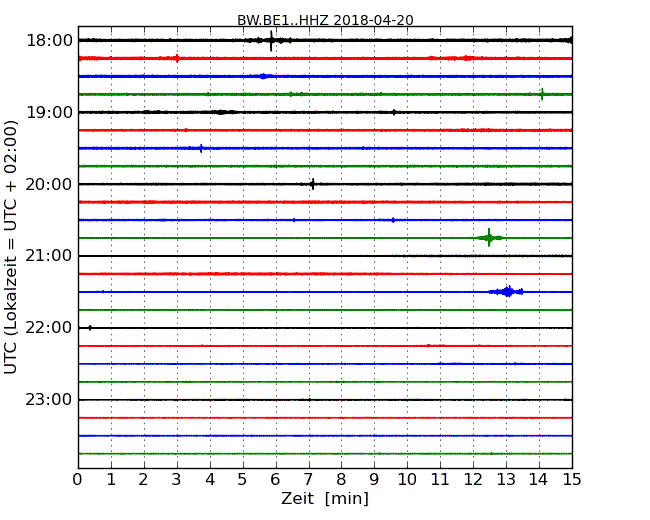Click the 18:00 time label
This screenshot has height=520, width=650.
49,41
